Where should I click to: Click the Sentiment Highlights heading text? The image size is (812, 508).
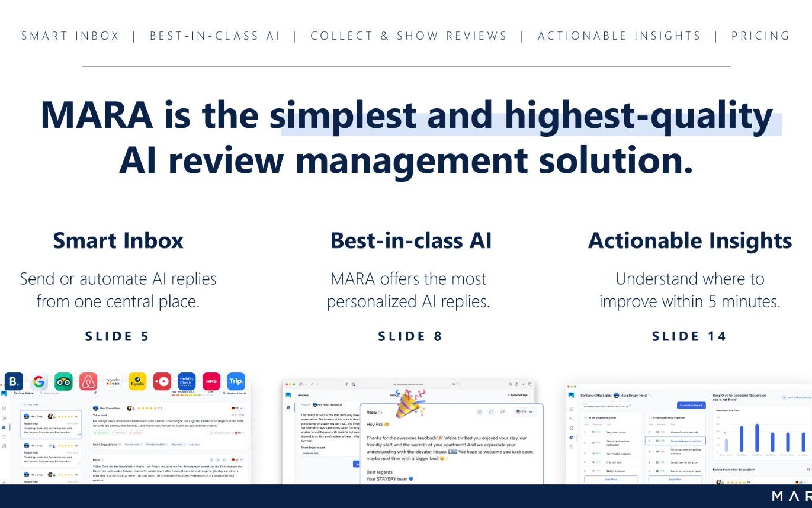(595, 395)
